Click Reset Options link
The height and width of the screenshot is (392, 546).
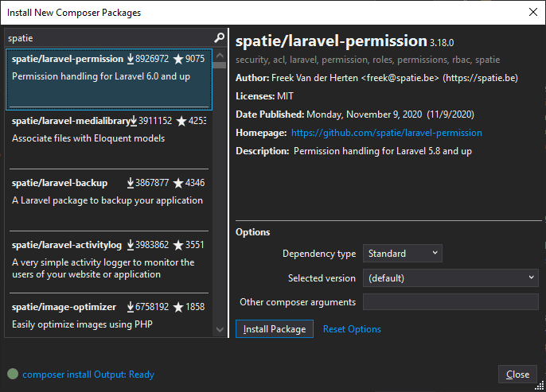click(x=352, y=329)
